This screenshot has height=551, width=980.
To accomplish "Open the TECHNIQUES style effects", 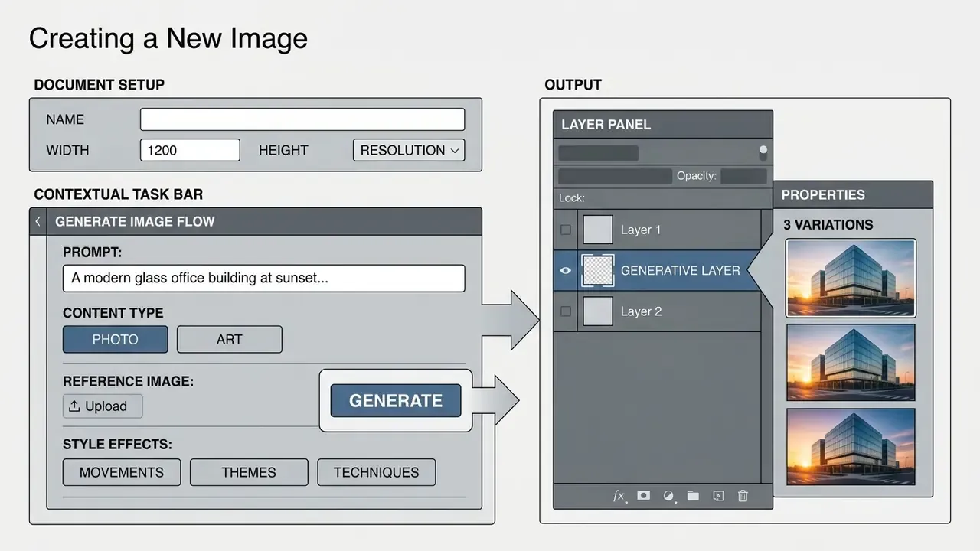I will coord(377,472).
